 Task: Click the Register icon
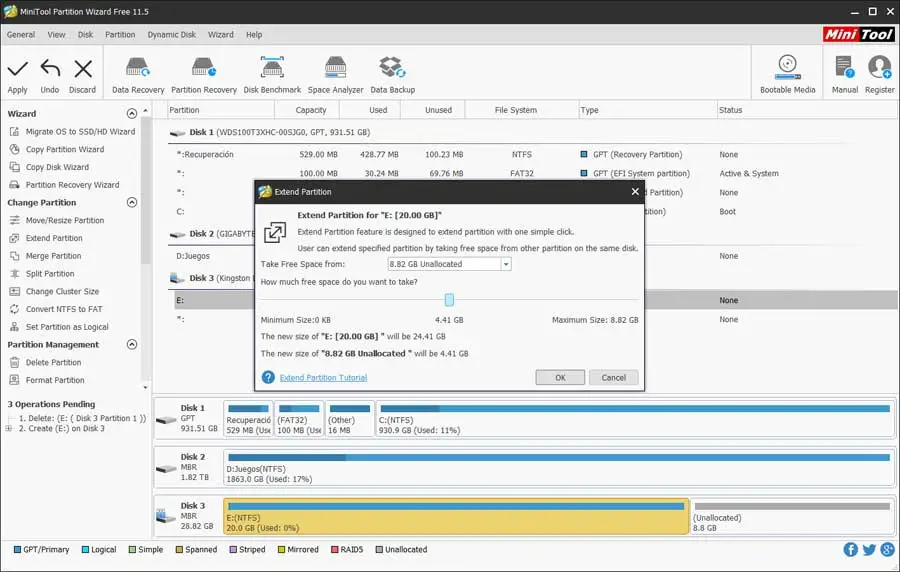[x=879, y=75]
